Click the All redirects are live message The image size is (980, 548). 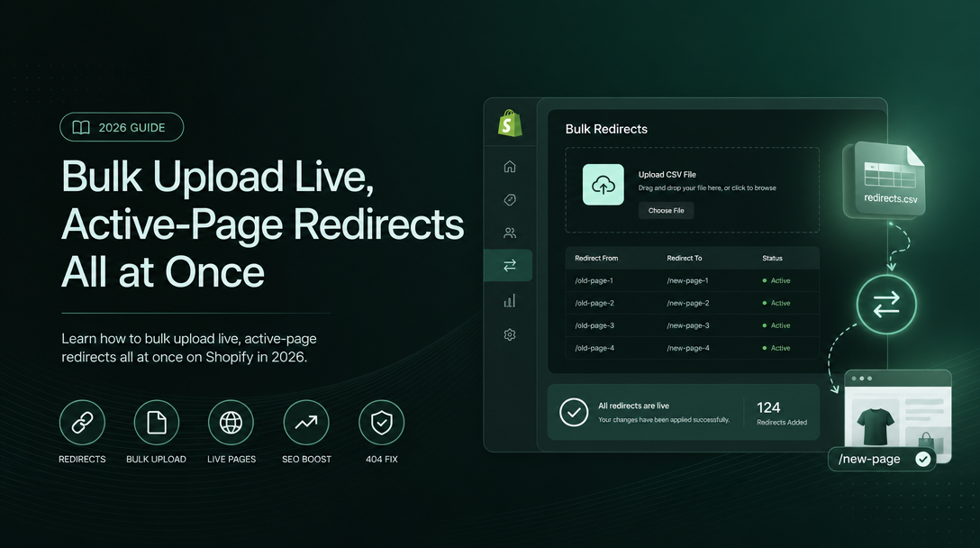click(x=633, y=406)
